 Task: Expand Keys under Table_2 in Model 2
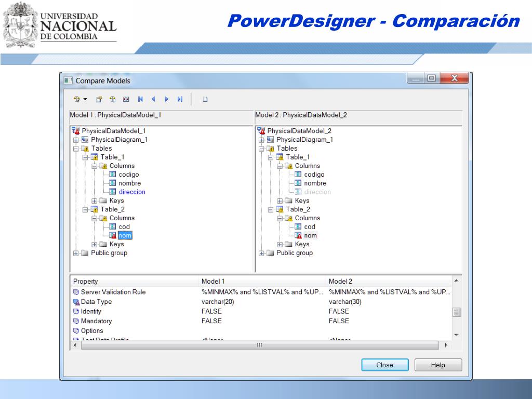[280, 244]
